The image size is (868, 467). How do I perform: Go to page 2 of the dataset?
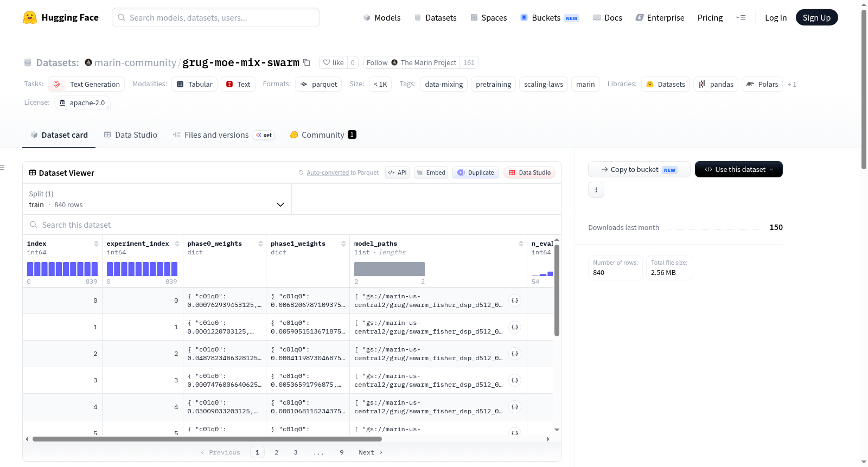click(x=277, y=452)
